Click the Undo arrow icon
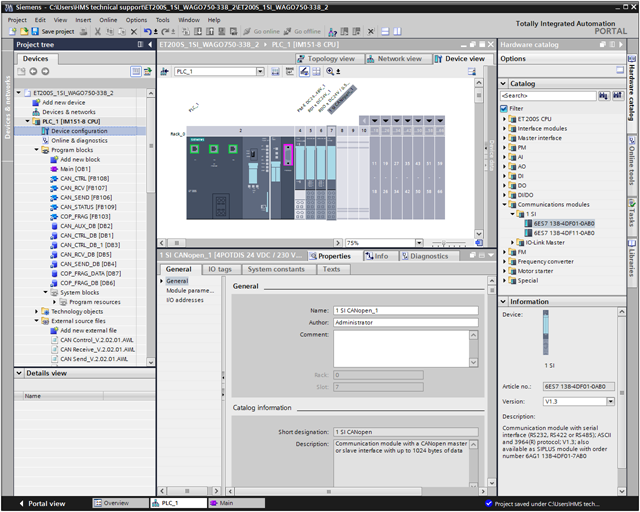This screenshot has height=512, width=640. (148, 31)
